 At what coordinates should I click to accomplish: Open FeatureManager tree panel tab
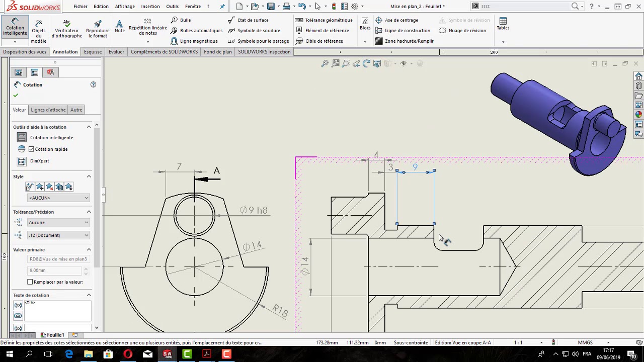[x=19, y=72]
